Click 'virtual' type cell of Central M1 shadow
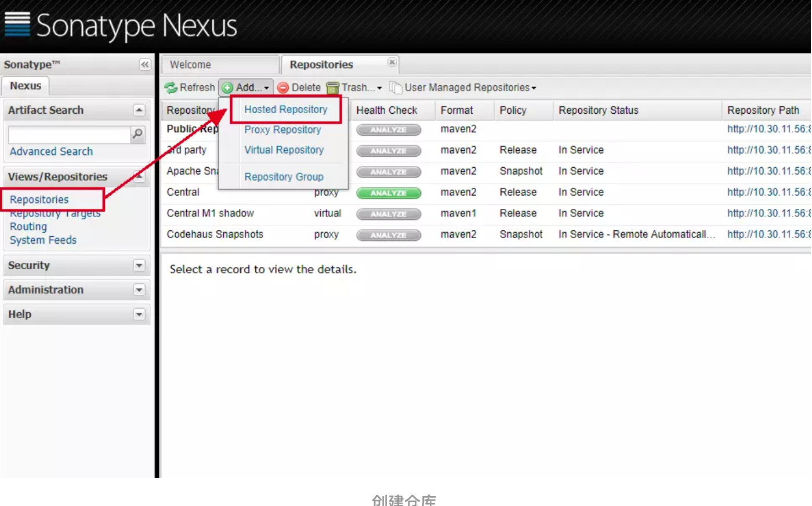812x506 pixels. click(328, 214)
